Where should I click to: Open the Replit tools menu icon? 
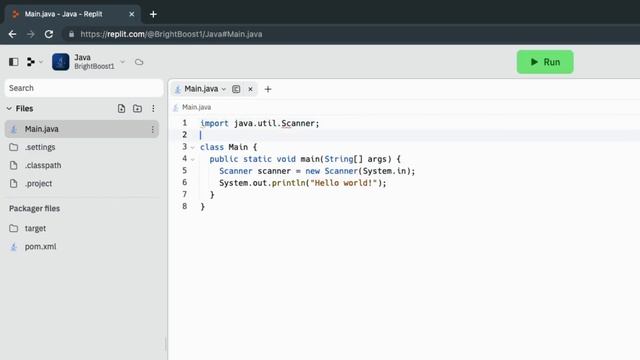point(31,62)
